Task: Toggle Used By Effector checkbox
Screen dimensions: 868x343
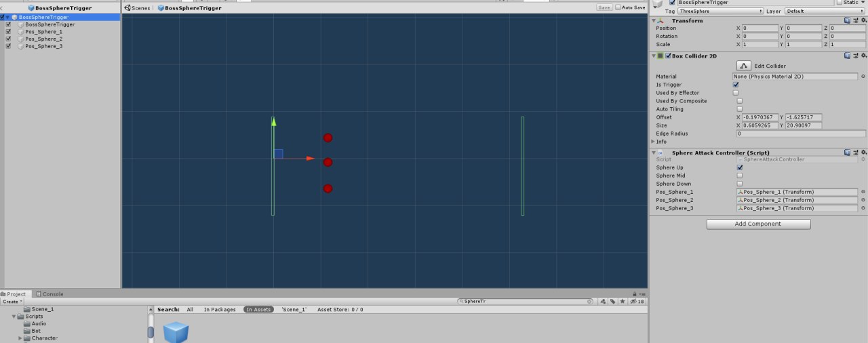Action: pos(736,93)
